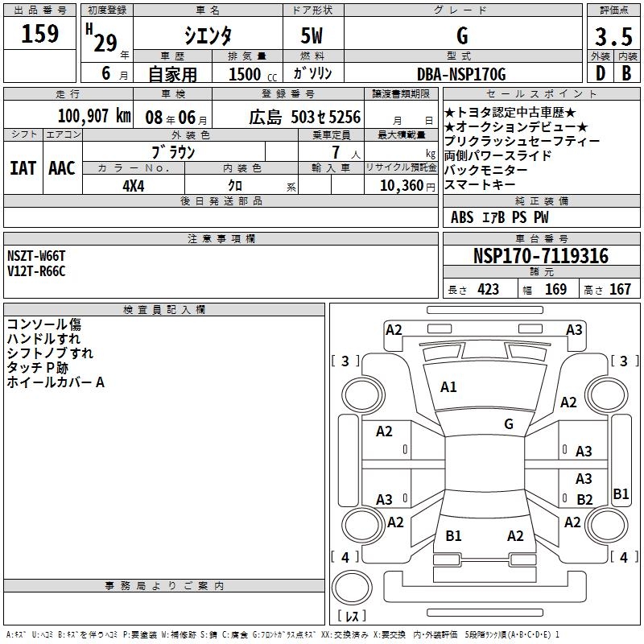Select the exterior color ブラウン
This screenshot has width=644, height=644.
[173, 152]
